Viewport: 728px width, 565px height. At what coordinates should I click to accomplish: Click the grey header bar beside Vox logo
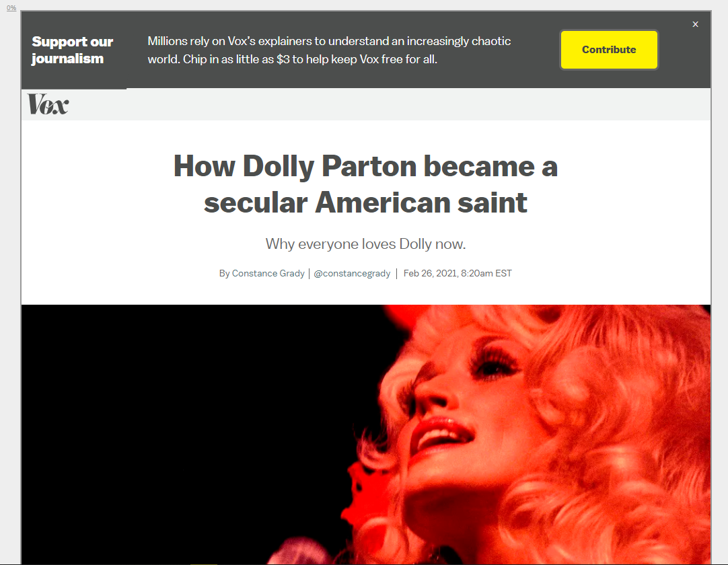click(390, 104)
